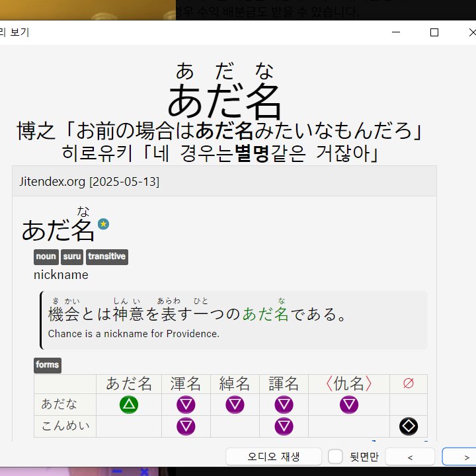The image size is (476, 476).
Task: Go to next card with > button
Action: point(459,456)
